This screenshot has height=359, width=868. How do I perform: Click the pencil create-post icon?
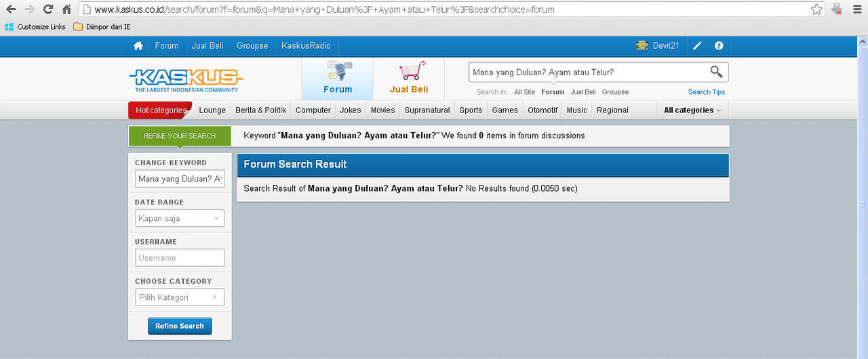[x=697, y=46]
